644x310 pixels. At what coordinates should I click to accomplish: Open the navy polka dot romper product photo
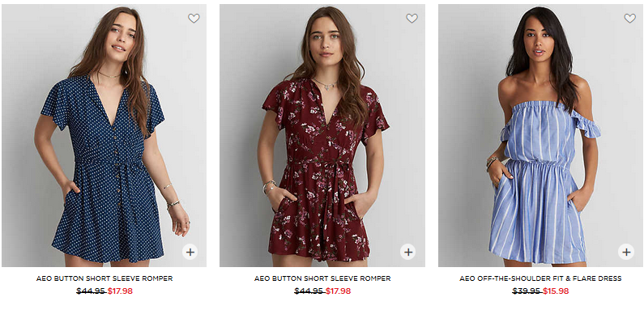[x=104, y=135]
